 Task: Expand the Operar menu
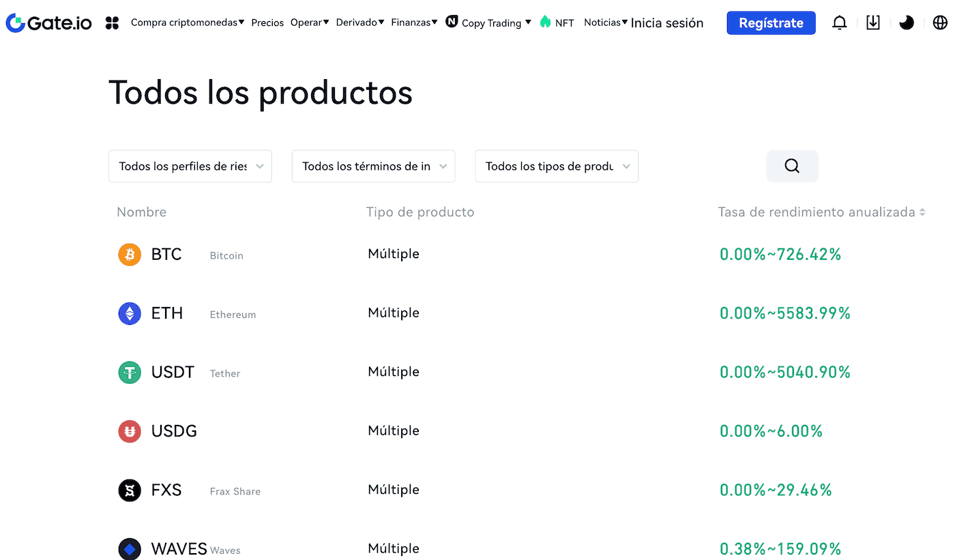click(310, 23)
